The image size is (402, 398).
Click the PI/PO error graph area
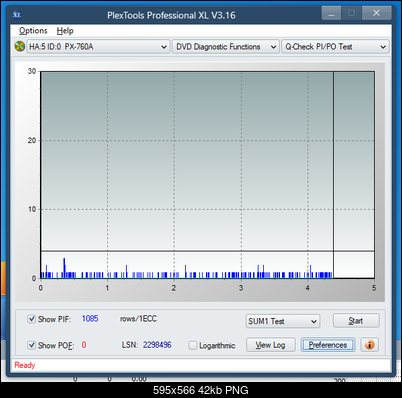click(x=207, y=175)
